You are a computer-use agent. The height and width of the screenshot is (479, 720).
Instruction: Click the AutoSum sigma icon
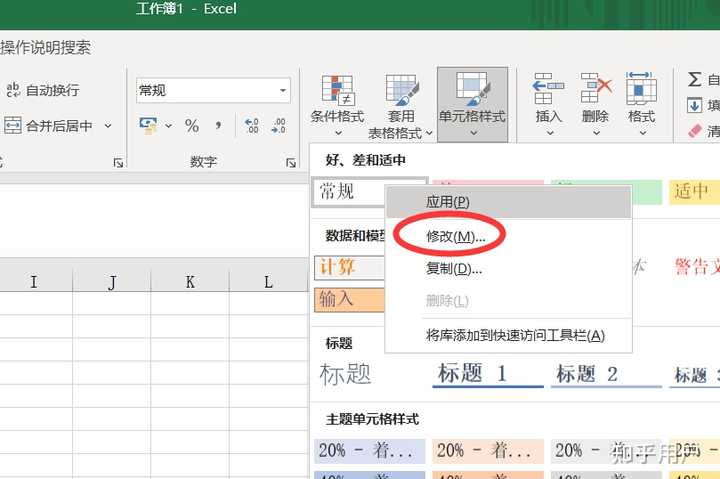(x=695, y=79)
